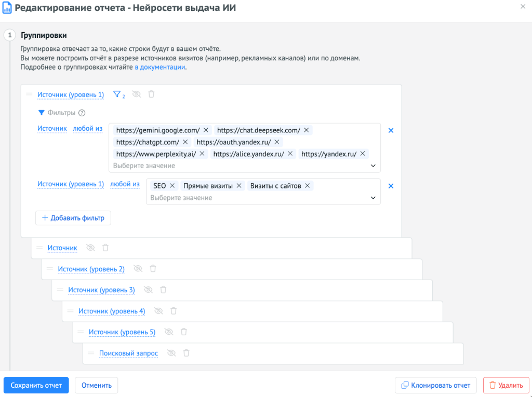Remove the Источник filter row with blue X

click(391, 130)
